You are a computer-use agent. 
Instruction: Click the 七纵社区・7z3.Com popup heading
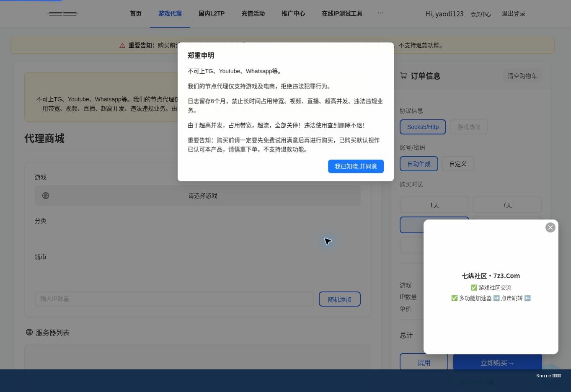(491, 276)
